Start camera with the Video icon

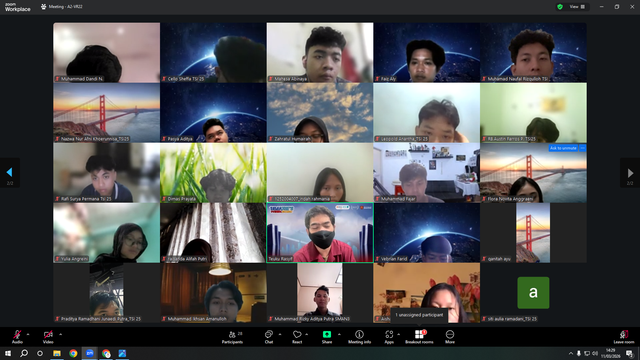coord(48,334)
